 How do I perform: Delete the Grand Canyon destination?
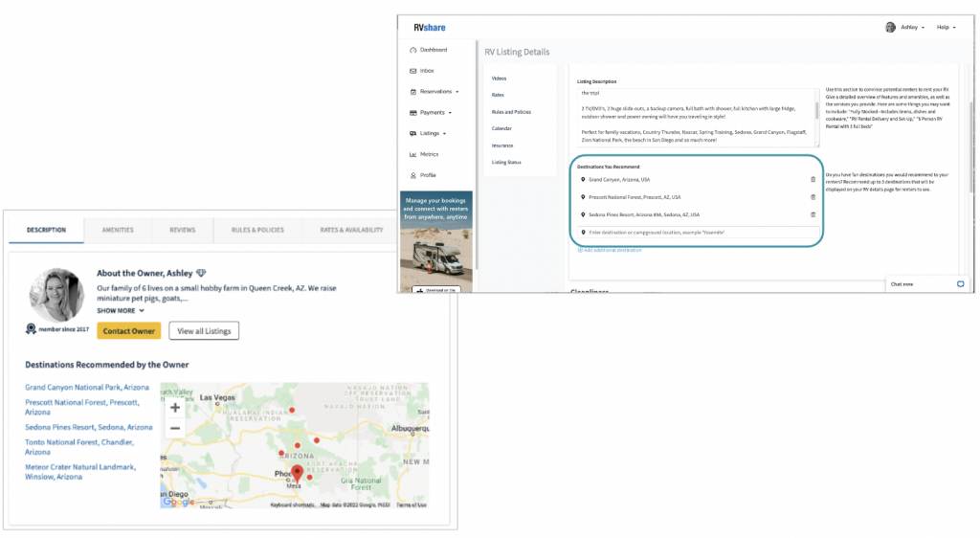[813, 179]
